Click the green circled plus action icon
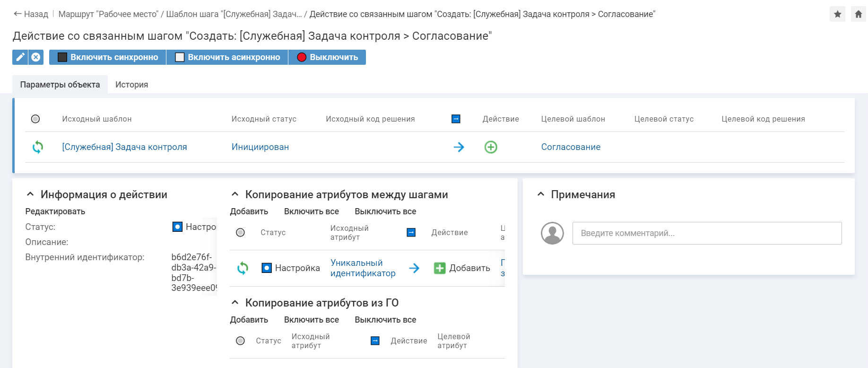The width and height of the screenshot is (868, 368). [x=491, y=147]
